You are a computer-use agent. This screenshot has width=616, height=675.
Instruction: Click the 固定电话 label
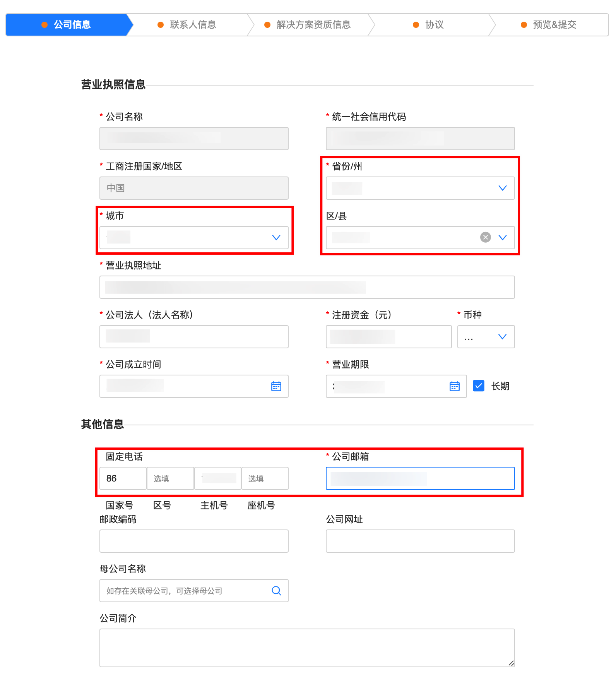point(124,457)
